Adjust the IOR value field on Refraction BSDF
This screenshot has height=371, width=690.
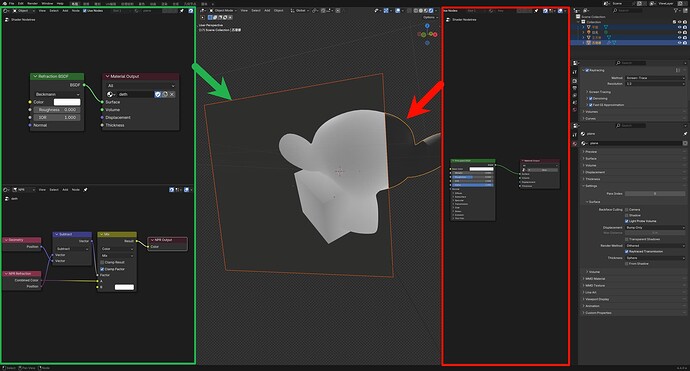[x=57, y=118]
